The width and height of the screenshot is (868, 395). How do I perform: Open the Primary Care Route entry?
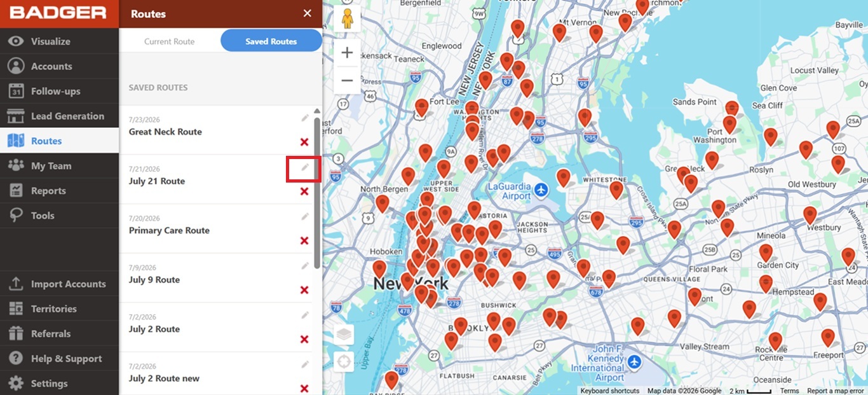point(169,230)
